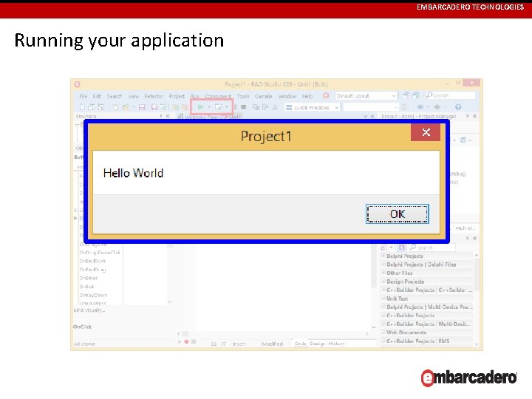
Task: Switch to the Design tab
Action: tap(317, 344)
